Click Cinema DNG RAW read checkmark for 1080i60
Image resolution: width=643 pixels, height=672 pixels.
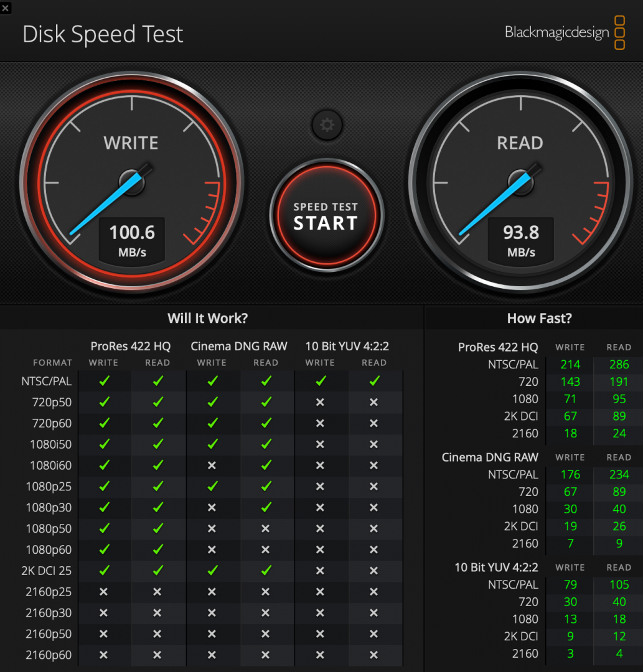coord(266,465)
